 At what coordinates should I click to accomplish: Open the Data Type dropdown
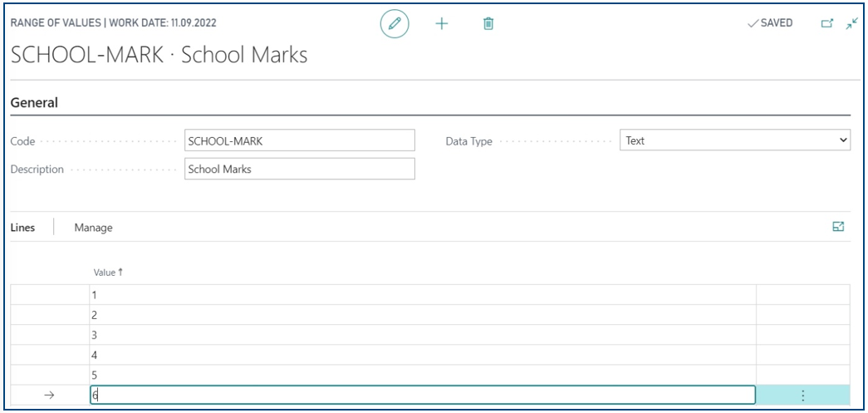point(735,140)
